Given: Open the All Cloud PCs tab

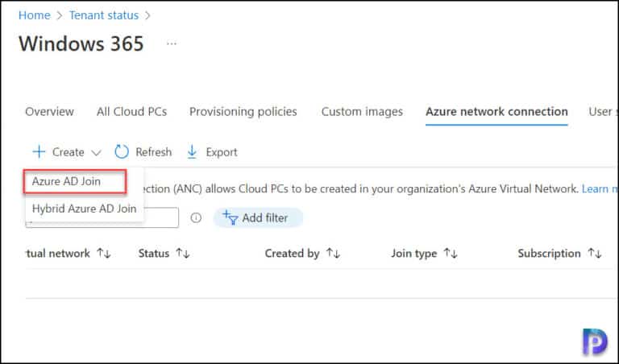Looking at the screenshot, I should pos(132,112).
